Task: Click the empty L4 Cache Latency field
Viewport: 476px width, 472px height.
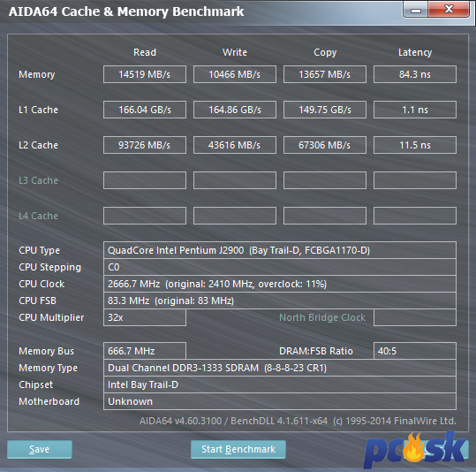Action: 415,216
